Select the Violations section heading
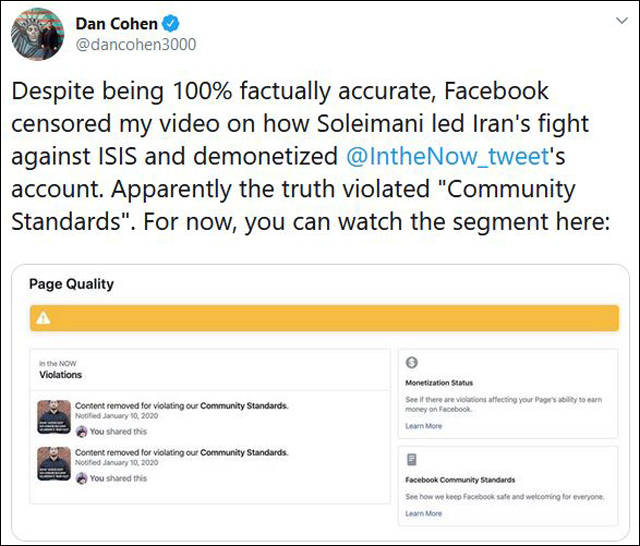 pyautogui.click(x=60, y=375)
